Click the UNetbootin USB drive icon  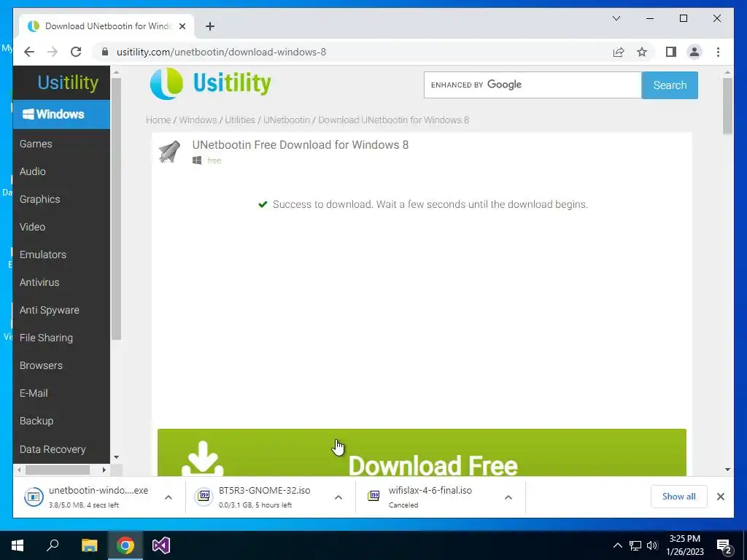click(169, 152)
